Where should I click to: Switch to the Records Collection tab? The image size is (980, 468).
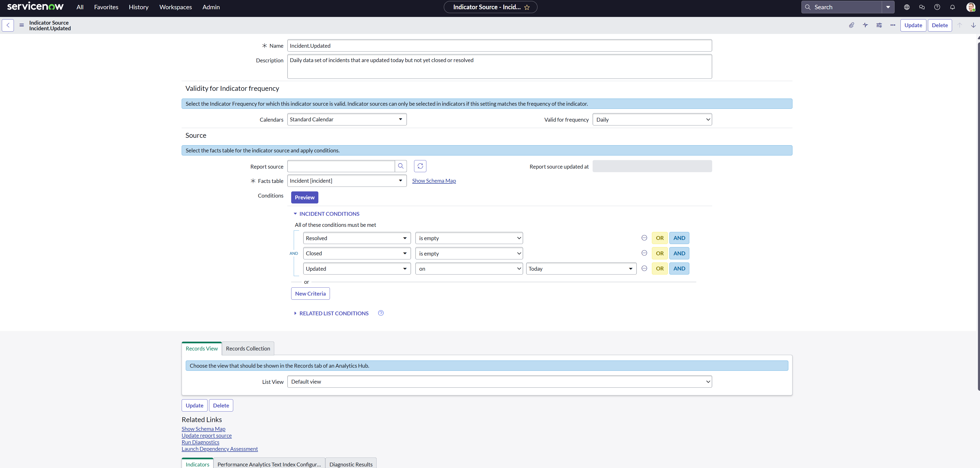coord(248,348)
